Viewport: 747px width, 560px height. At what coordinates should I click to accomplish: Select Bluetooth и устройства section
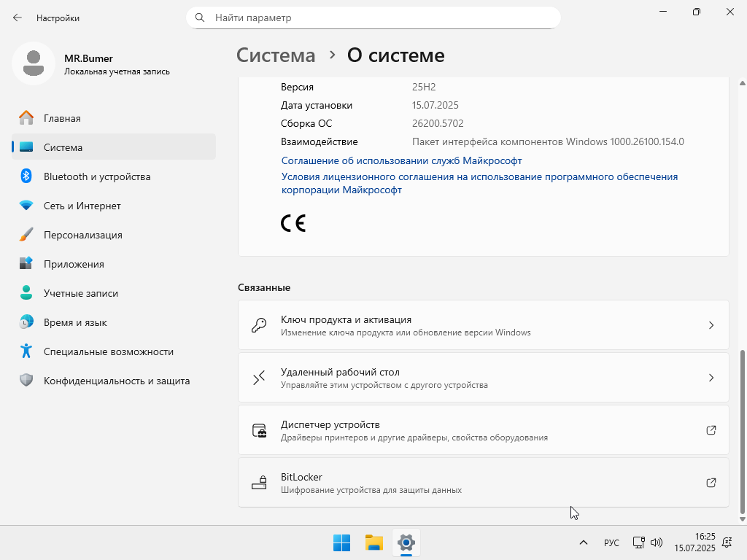[x=114, y=176]
